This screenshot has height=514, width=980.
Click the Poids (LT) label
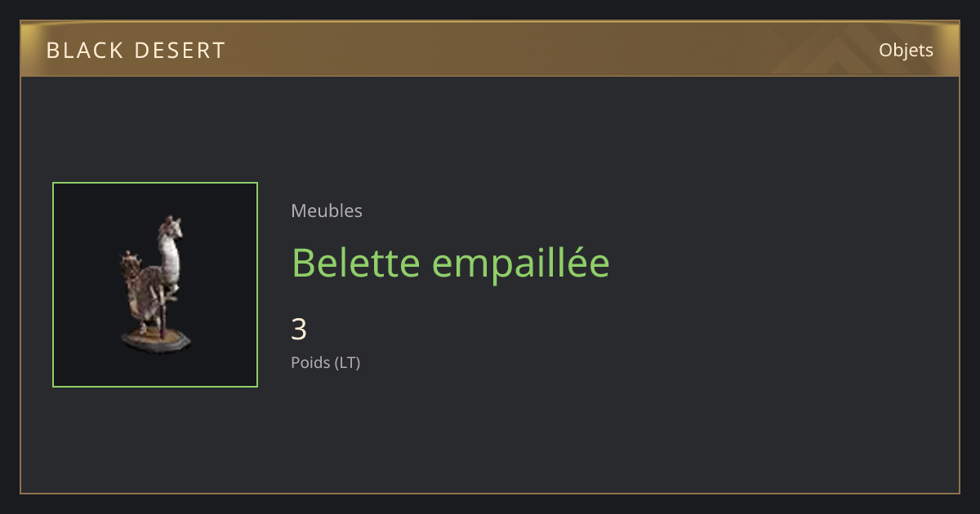point(326,363)
